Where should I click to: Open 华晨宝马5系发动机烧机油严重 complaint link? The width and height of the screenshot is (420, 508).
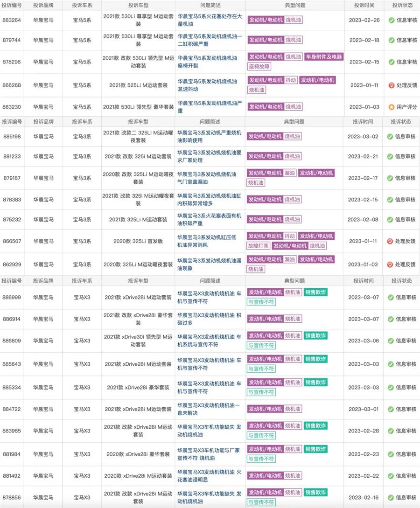[210, 107]
